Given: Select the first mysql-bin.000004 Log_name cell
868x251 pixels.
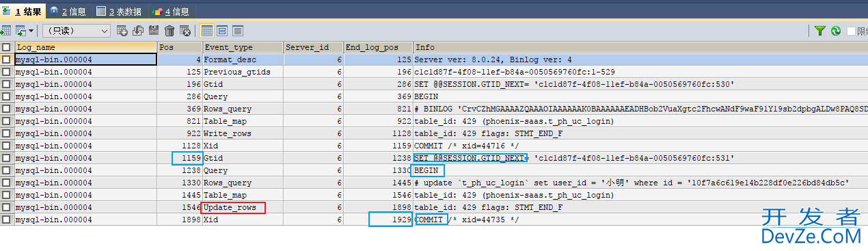Looking at the screenshot, I should (85, 60).
